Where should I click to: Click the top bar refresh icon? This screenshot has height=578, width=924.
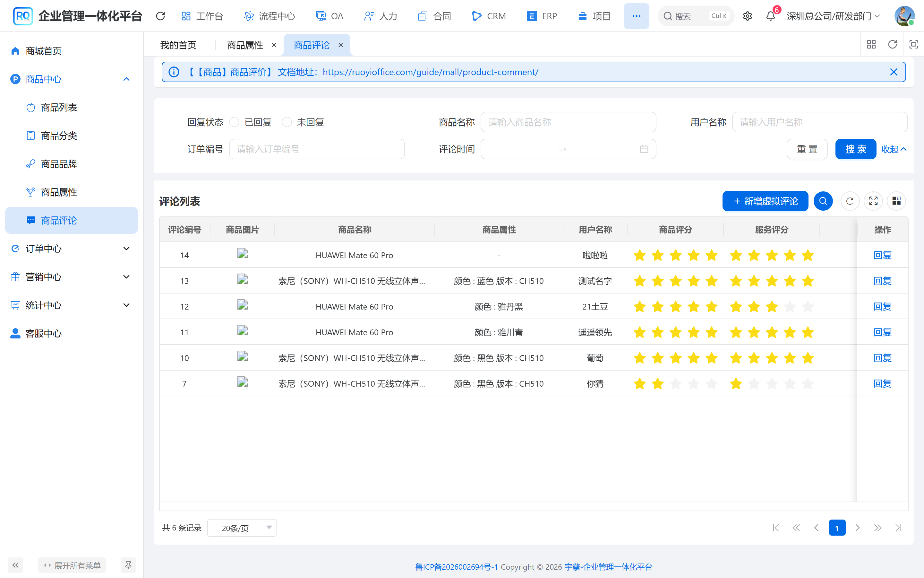[160, 16]
